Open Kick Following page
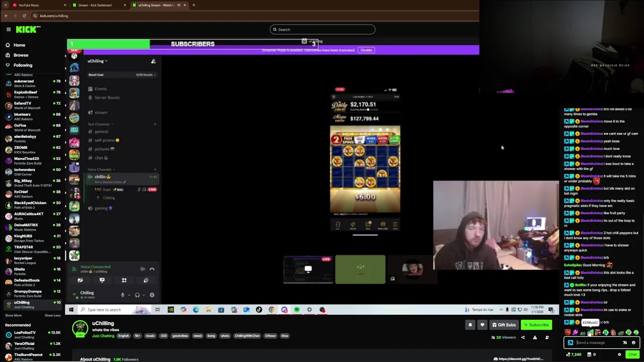 23,65
